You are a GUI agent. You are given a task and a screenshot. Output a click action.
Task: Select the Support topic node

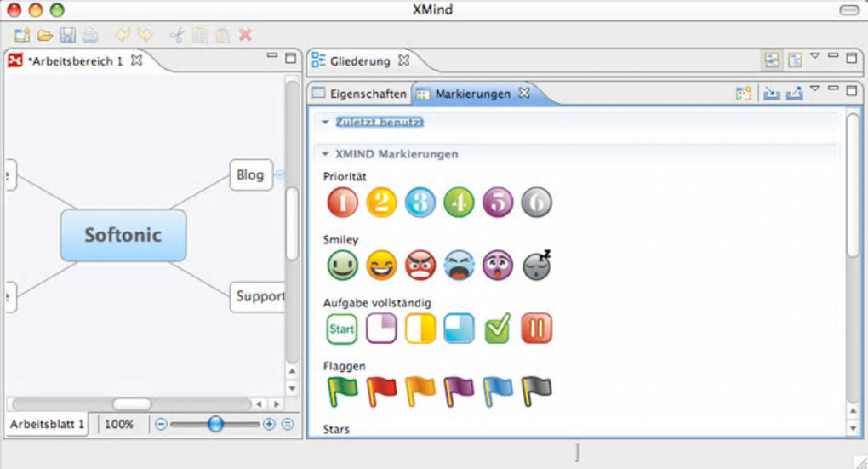click(x=258, y=296)
